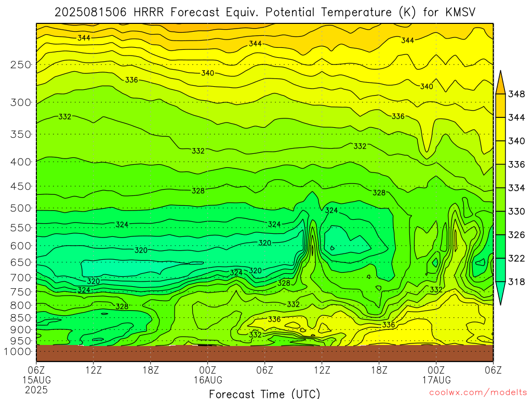Click the chart title mentioning HRRR Forecast
Image resolution: width=532 pixels, height=399 pixels.
click(x=265, y=12)
